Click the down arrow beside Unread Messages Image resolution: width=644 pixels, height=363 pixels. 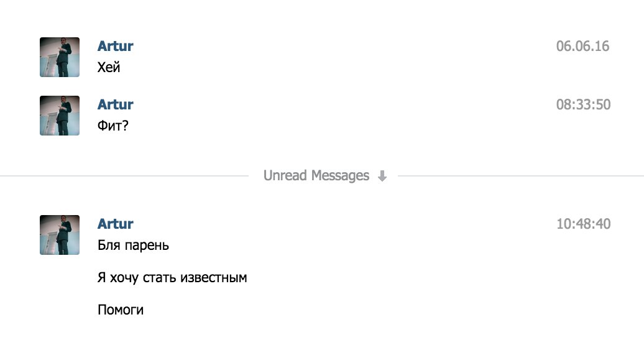coord(382,177)
